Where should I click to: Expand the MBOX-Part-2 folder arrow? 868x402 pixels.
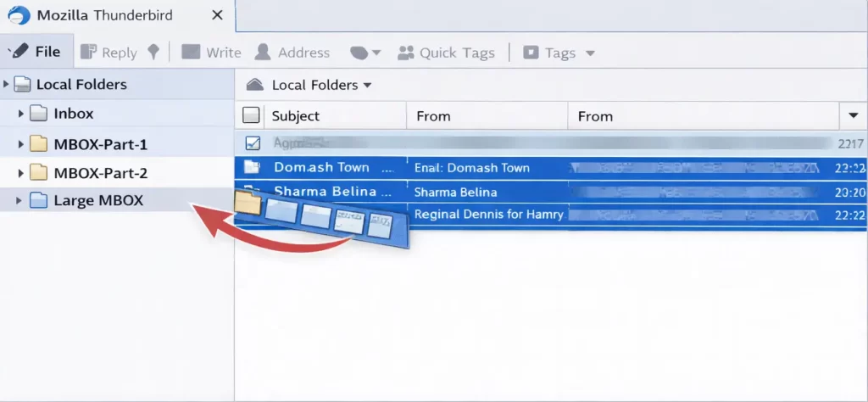21,173
